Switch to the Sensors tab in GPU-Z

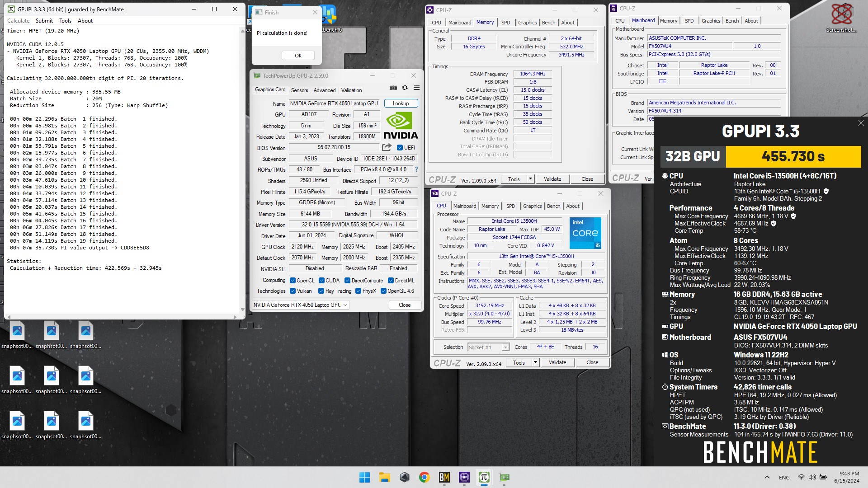point(299,90)
